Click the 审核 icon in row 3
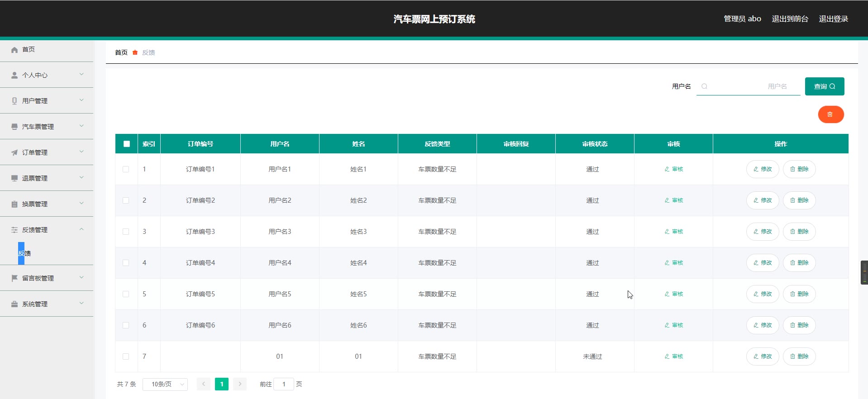This screenshot has height=399, width=868. coord(667,232)
